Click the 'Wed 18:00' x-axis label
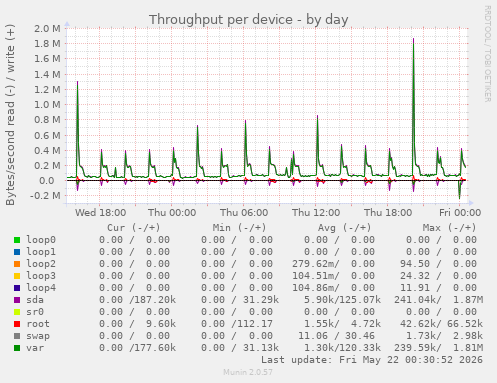This screenshot has width=497, height=383. pyautogui.click(x=100, y=213)
